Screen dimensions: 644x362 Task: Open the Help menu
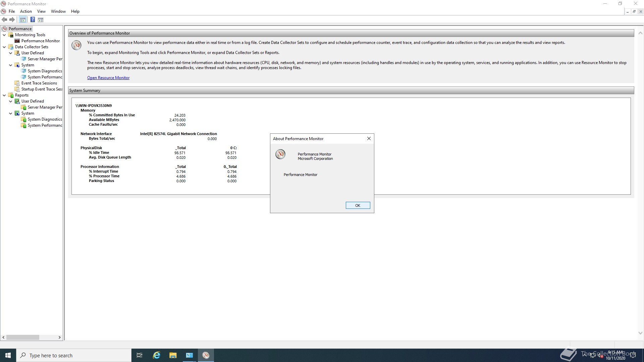(x=75, y=11)
